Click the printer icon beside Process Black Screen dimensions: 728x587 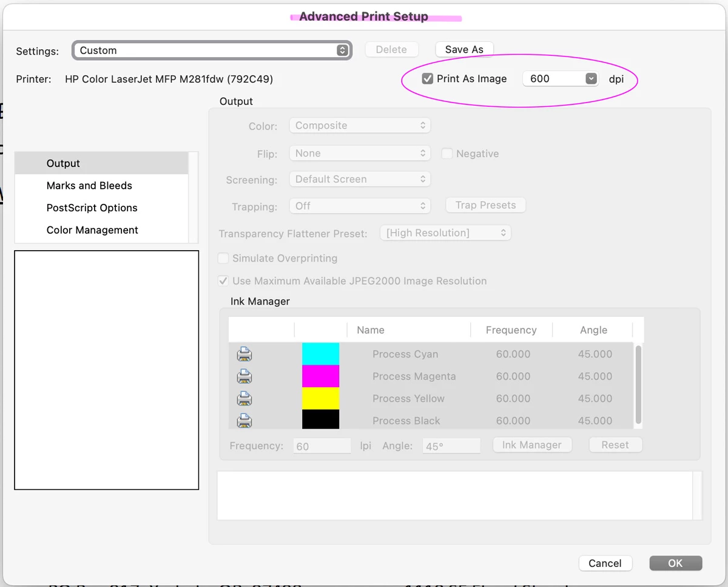coord(244,420)
